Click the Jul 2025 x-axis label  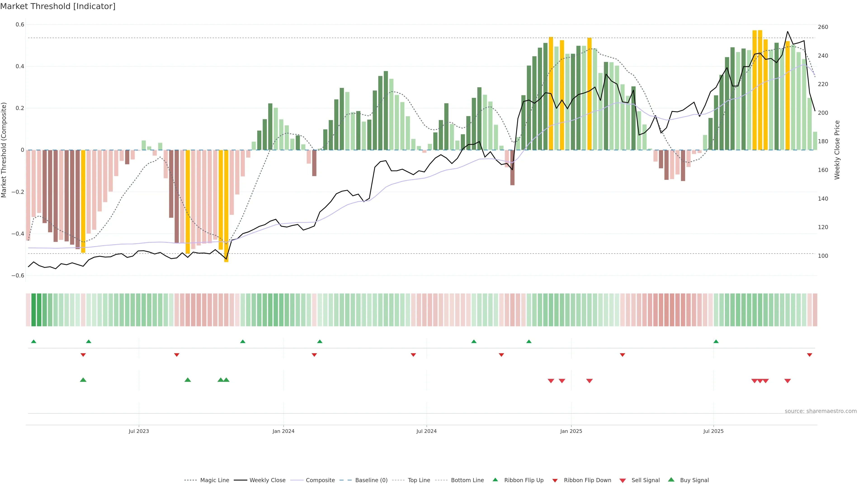(x=713, y=431)
